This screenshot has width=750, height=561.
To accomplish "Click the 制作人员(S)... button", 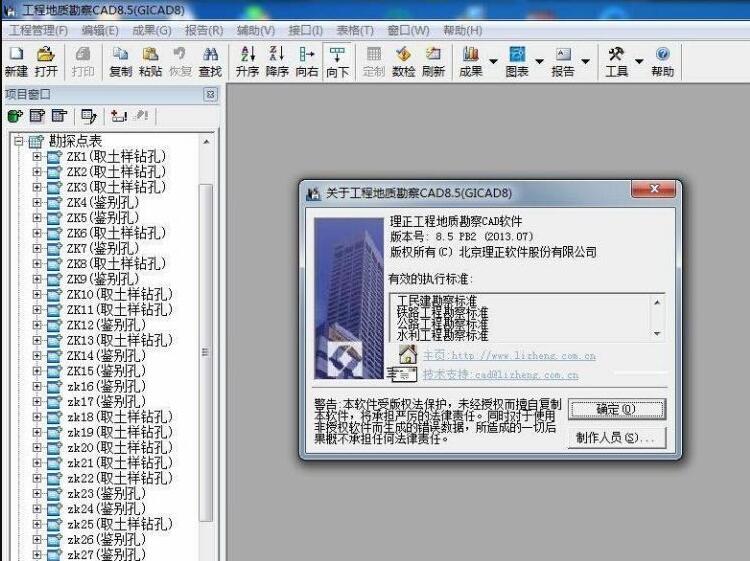I will pos(617,438).
